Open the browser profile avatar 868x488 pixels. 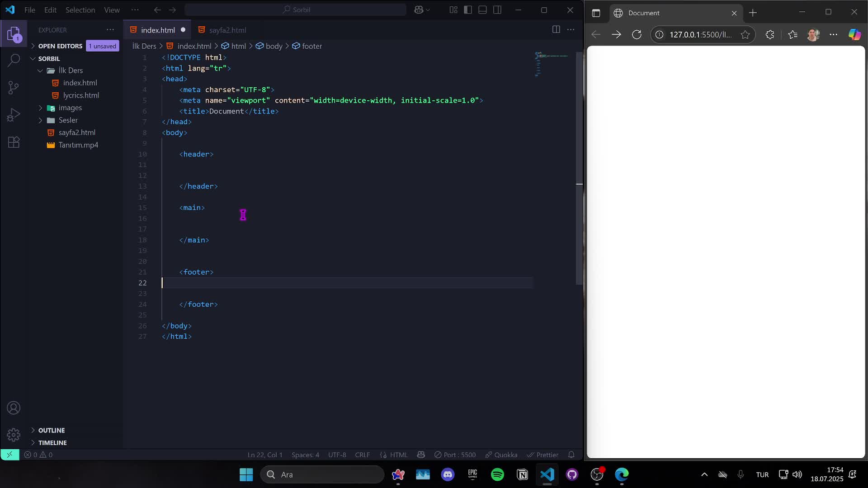[813, 34]
